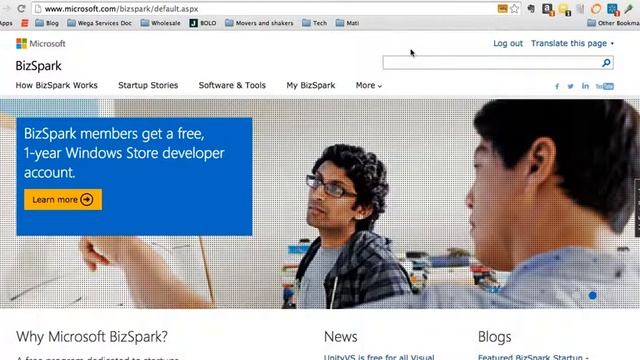640x360 pixels.
Task: Expand the More navigation menu
Action: click(369, 85)
